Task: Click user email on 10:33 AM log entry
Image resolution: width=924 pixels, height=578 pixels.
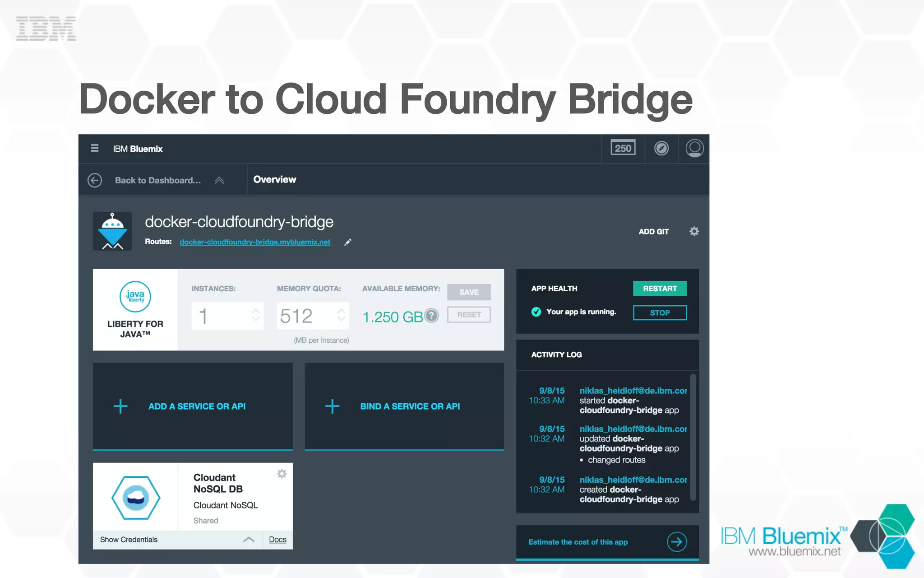Action: 633,391
